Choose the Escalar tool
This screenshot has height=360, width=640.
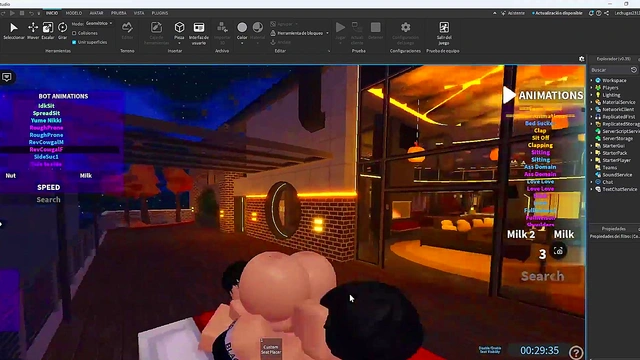(x=48, y=31)
